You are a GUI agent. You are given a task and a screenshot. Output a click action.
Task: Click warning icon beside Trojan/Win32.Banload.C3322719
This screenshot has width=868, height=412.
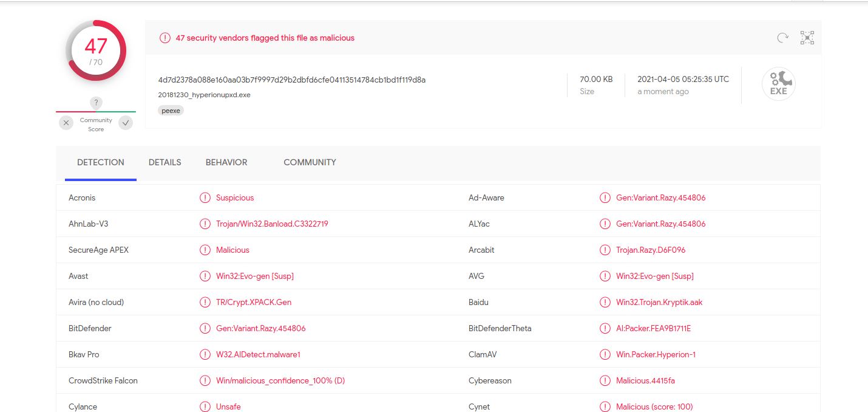(x=205, y=224)
